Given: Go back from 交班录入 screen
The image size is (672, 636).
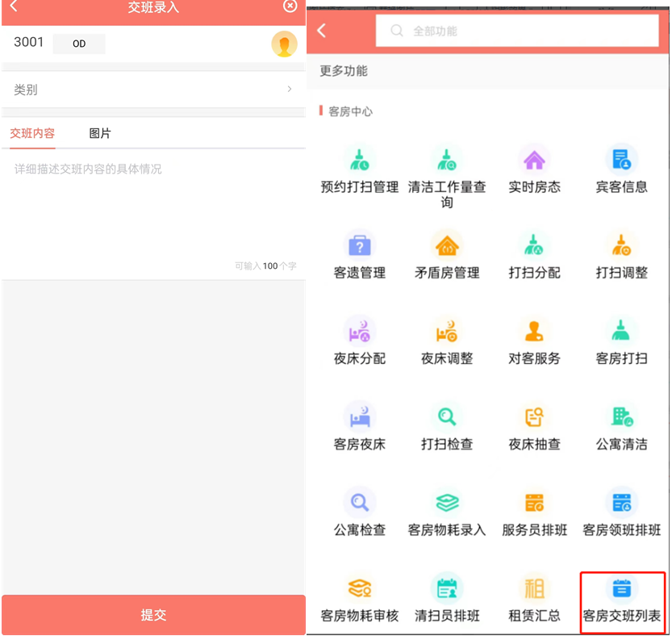Looking at the screenshot, I should click(14, 6).
